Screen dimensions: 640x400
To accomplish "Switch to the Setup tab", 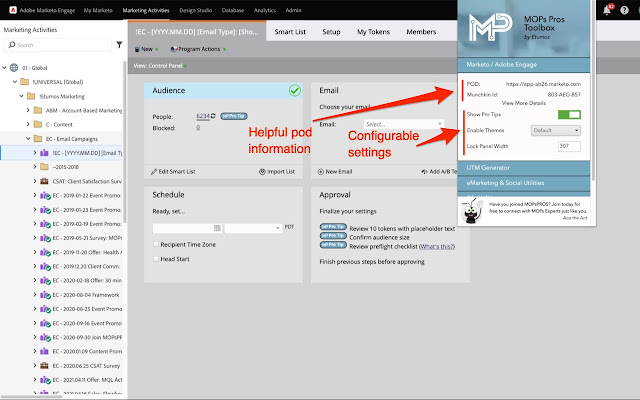I will [x=331, y=31].
